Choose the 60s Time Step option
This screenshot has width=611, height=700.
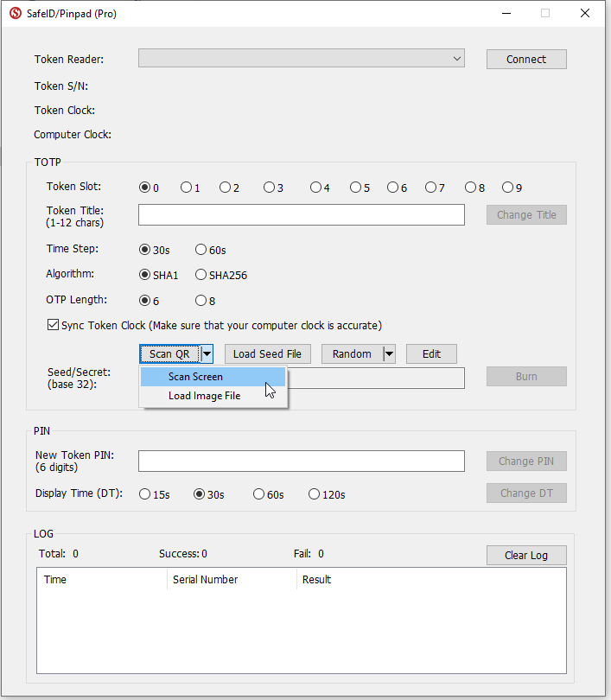coord(200,250)
